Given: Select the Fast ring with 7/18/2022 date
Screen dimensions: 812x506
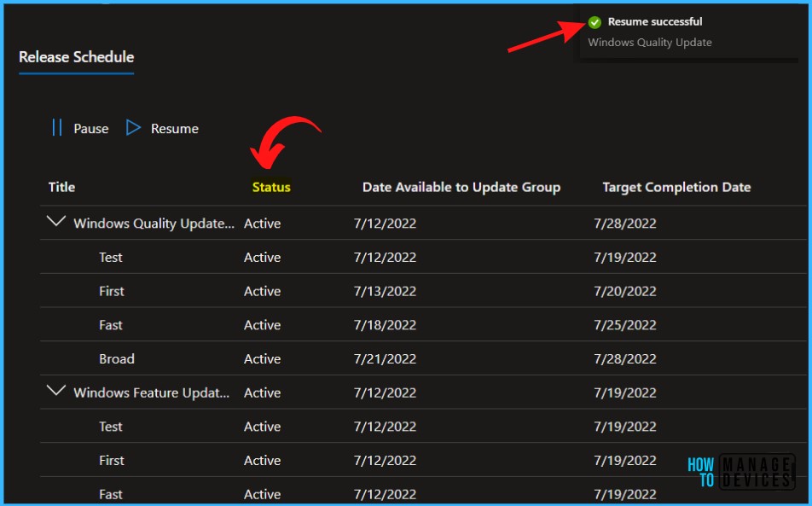Looking at the screenshot, I should point(111,325).
